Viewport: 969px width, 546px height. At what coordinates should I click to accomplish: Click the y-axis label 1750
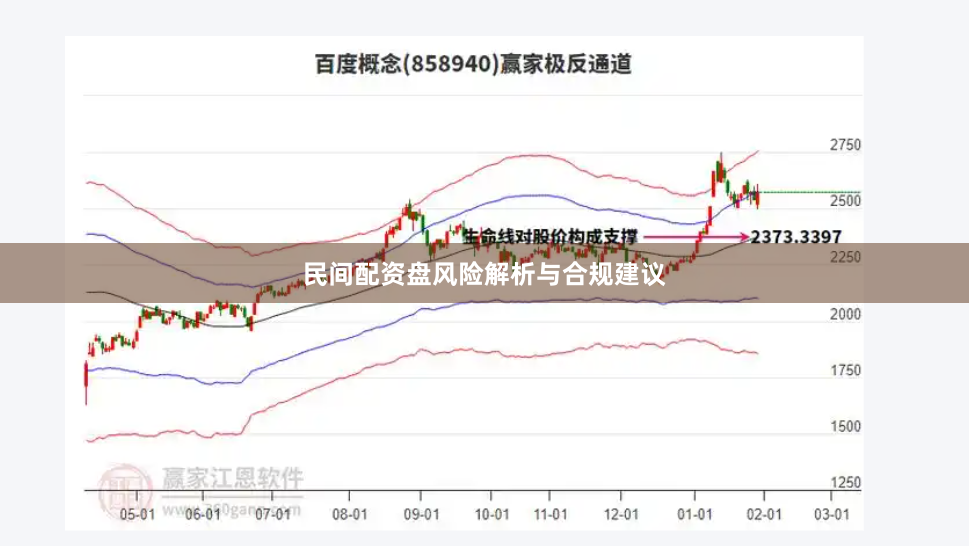(x=845, y=370)
